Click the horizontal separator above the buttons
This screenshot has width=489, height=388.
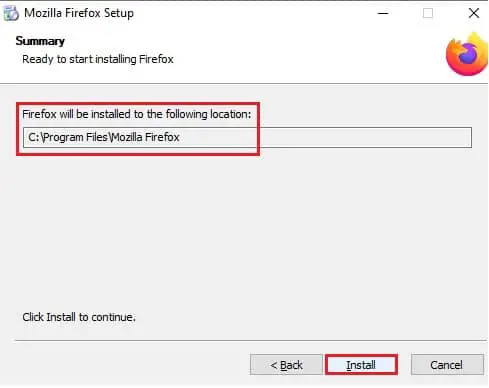[x=250, y=341]
